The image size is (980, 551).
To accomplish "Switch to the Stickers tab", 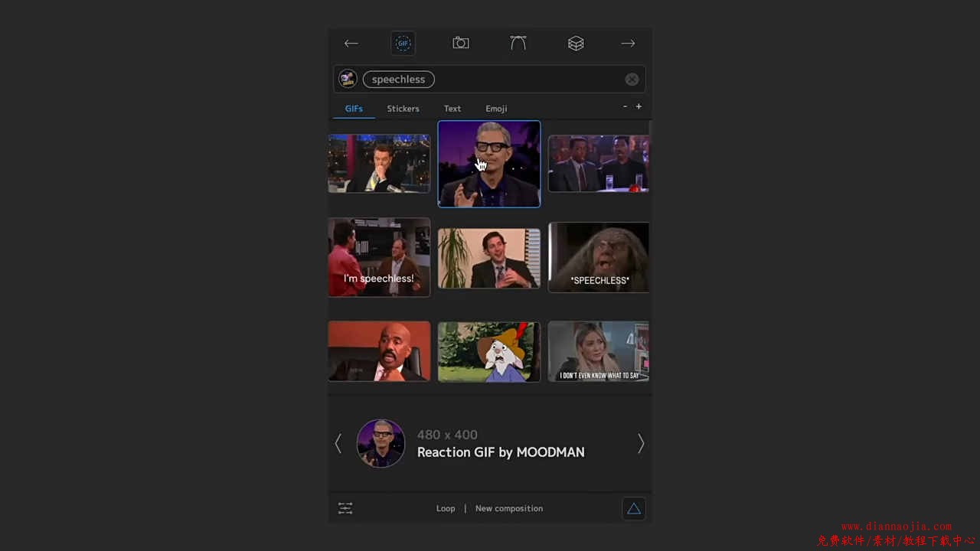I will click(x=403, y=109).
